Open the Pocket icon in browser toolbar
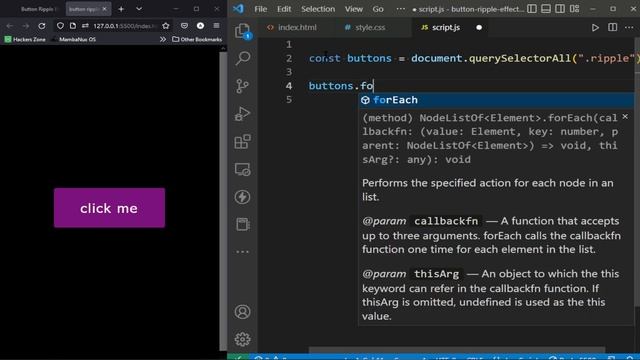The height and width of the screenshot is (360, 640). (184, 26)
